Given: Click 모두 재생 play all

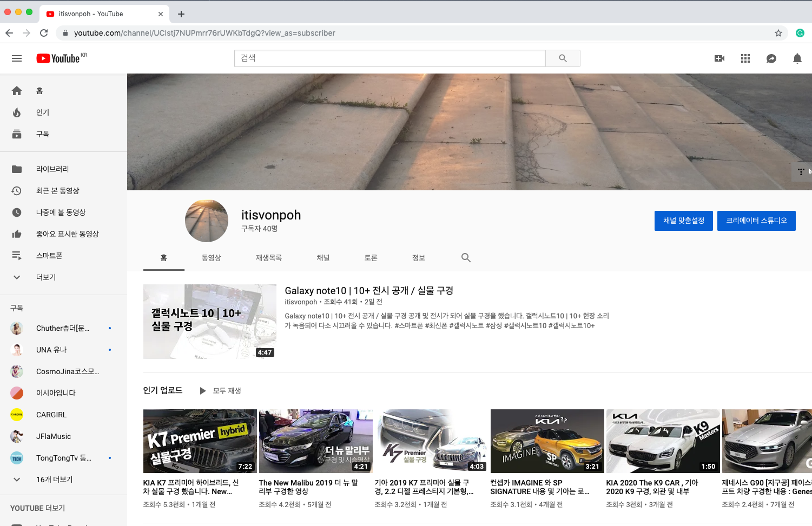Looking at the screenshot, I should pos(227,391).
